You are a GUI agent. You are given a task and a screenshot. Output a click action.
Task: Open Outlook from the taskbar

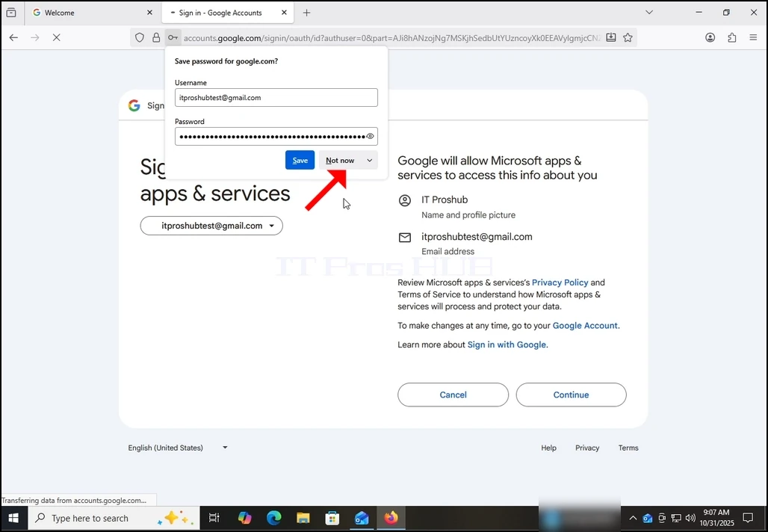coord(362,519)
